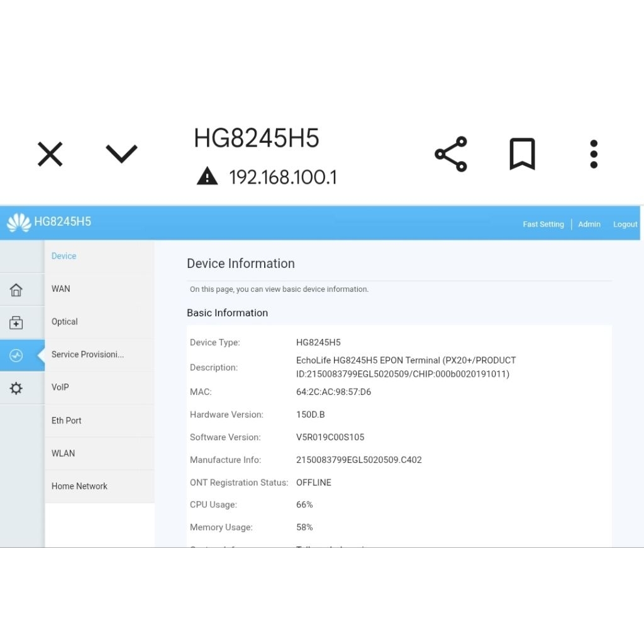Screen dimensions: 644x644
Task: Expand the downward chevron in browser bar
Action: click(x=121, y=153)
